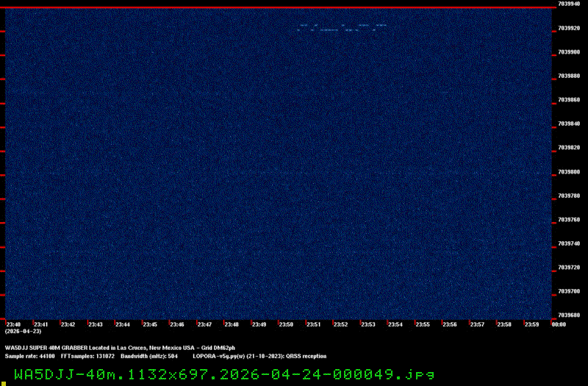Select the 7039920 frequency label
The image size is (588, 386).
point(569,28)
